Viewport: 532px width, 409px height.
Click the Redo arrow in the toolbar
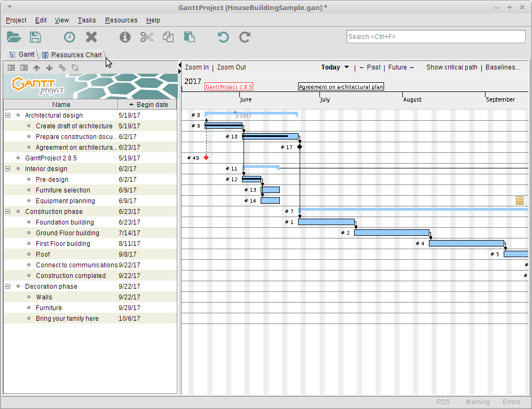[x=245, y=37]
